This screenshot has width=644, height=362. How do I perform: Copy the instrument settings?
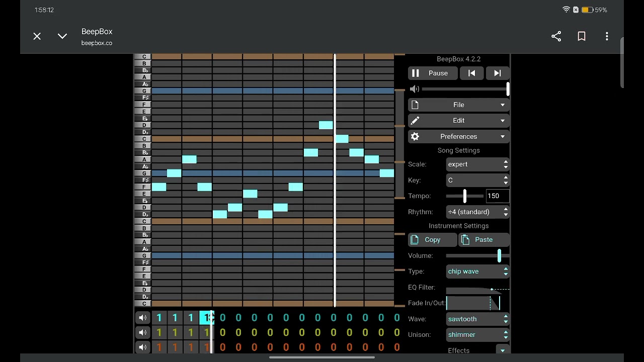[432, 240]
